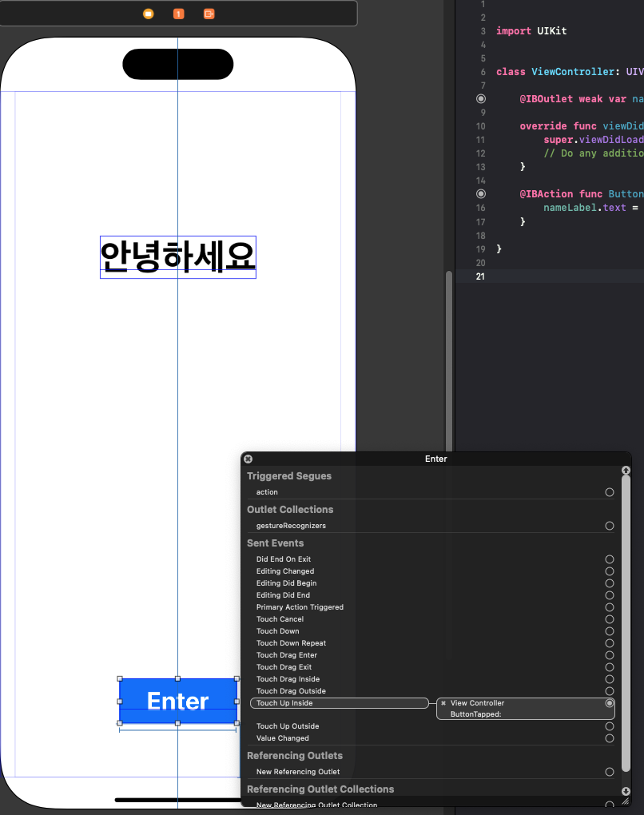
Task: Click the filled Touch Up Inside connection circle
Action: pyautogui.click(x=610, y=703)
